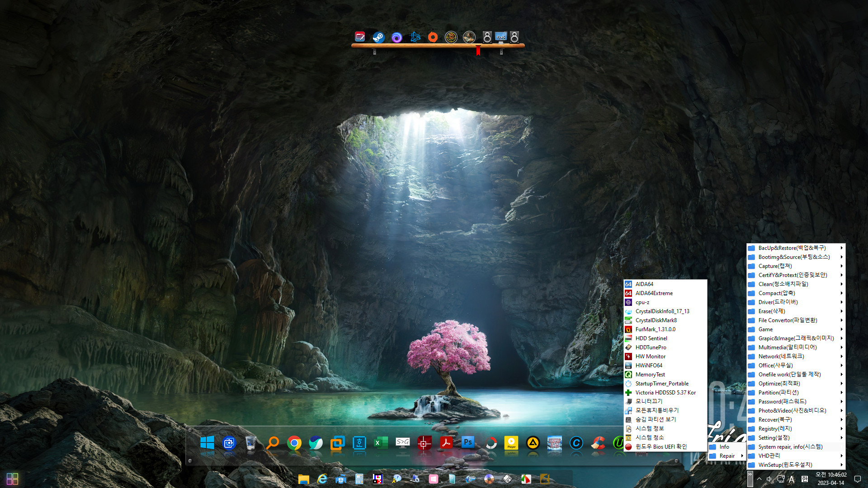Open Google Chrome in bottom dock
This screenshot has width=868, height=488.
click(294, 443)
